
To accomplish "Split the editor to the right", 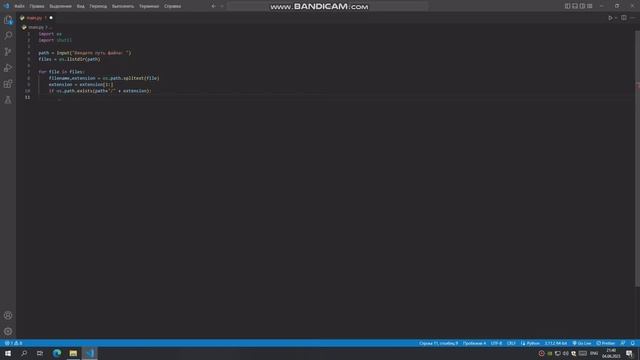I will coord(624,18).
